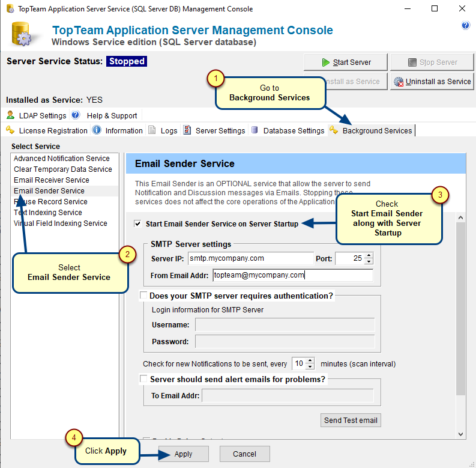
Task: Click the To Email Addr field
Action: click(x=288, y=396)
